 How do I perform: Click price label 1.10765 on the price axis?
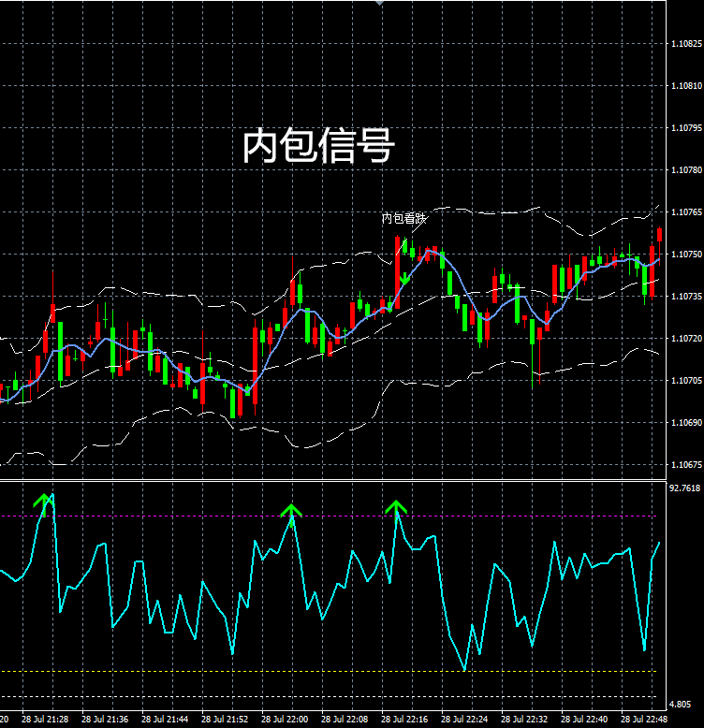coord(687,212)
